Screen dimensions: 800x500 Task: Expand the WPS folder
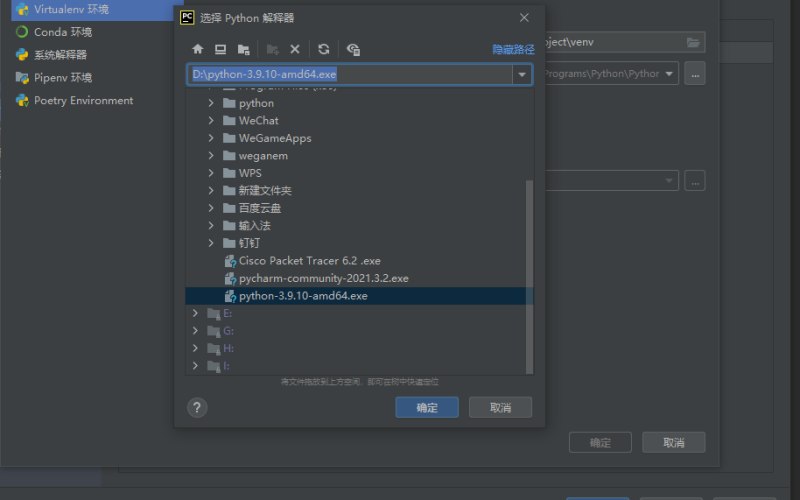[211, 173]
